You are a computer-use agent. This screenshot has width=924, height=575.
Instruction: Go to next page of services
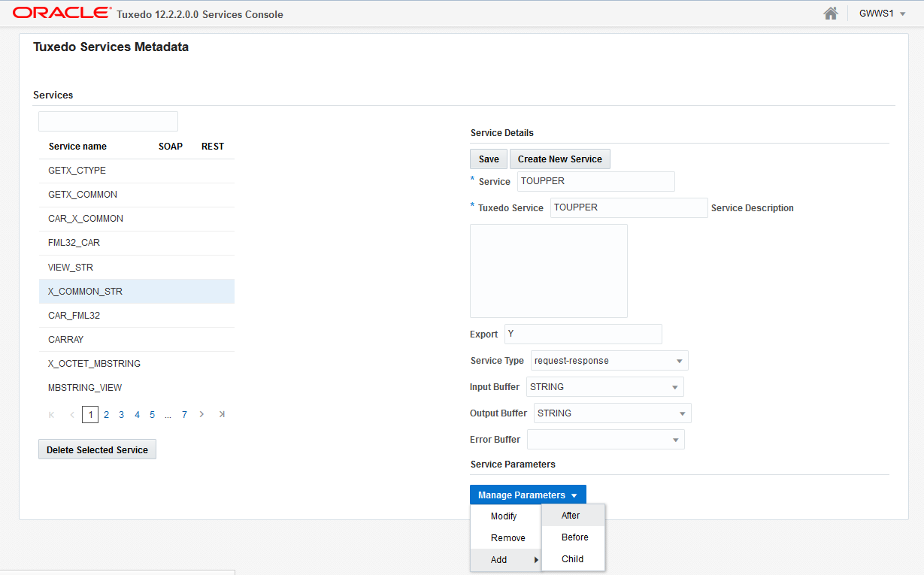[x=201, y=414]
